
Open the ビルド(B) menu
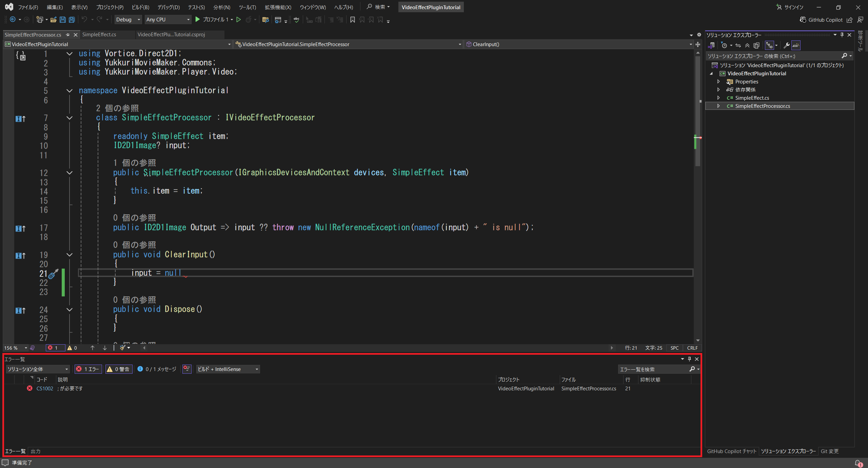pyautogui.click(x=140, y=7)
